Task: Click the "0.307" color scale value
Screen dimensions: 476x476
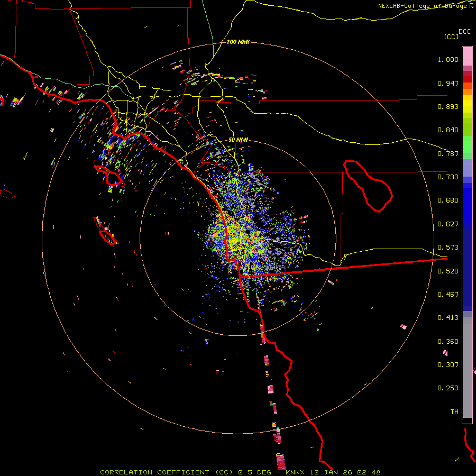Action: pos(448,365)
